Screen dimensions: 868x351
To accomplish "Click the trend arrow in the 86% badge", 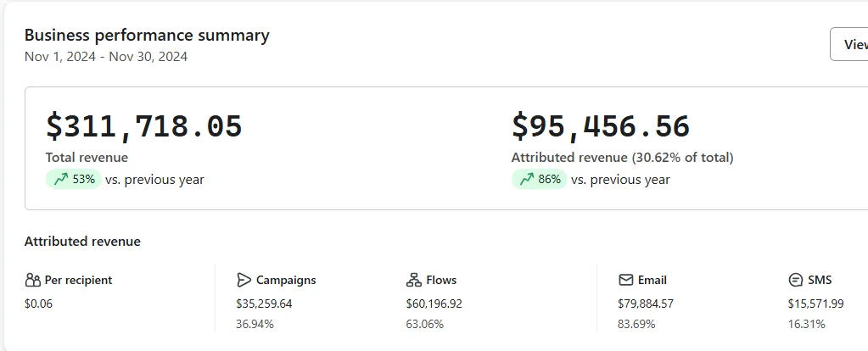I will pyautogui.click(x=526, y=179).
